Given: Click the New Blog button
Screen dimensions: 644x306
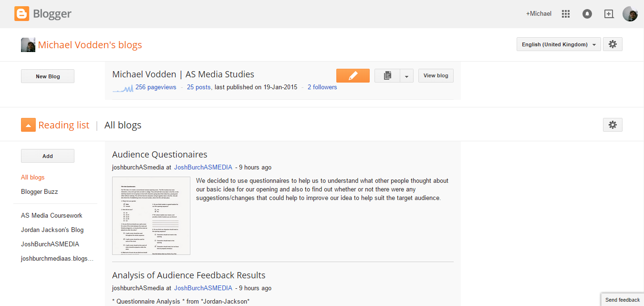Looking at the screenshot, I should pyautogui.click(x=48, y=76).
